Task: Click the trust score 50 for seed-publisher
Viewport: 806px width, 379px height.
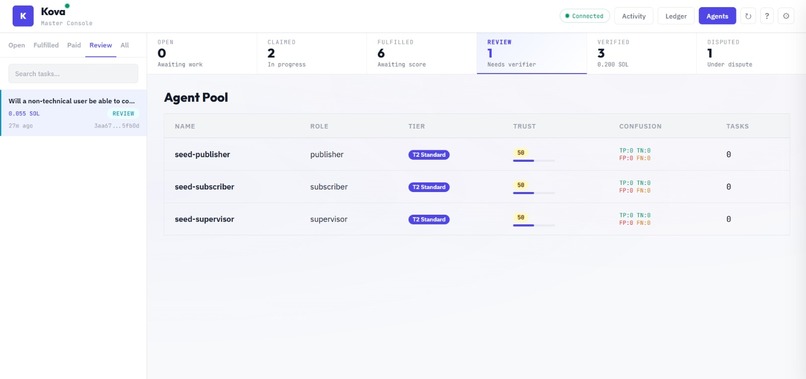Action: tap(520, 153)
